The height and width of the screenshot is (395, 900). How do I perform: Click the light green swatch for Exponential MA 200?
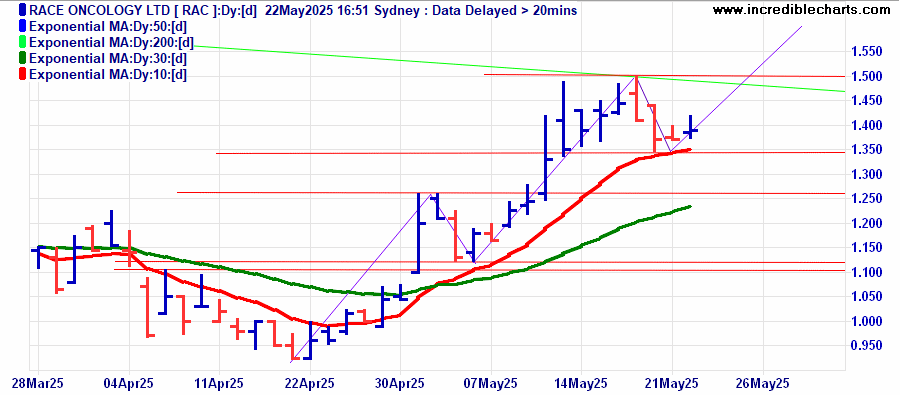[22, 42]
